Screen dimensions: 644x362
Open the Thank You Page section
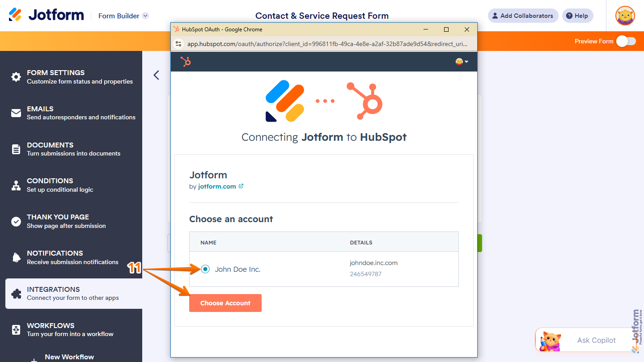point(71,221)
